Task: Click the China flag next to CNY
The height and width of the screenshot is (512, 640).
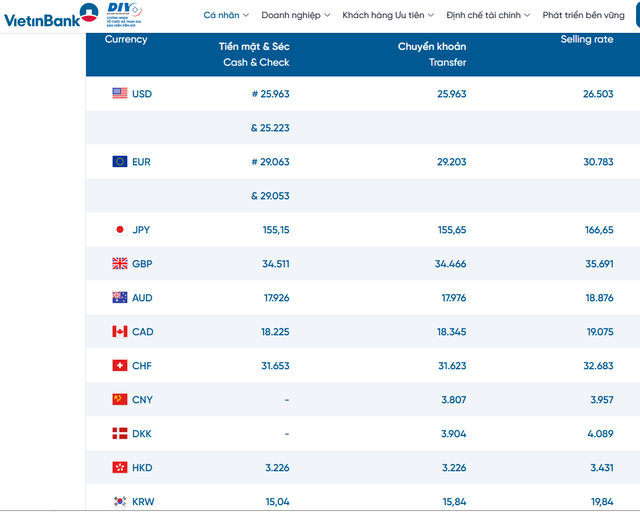Action: pyautogui.click(x=120, y=399)
